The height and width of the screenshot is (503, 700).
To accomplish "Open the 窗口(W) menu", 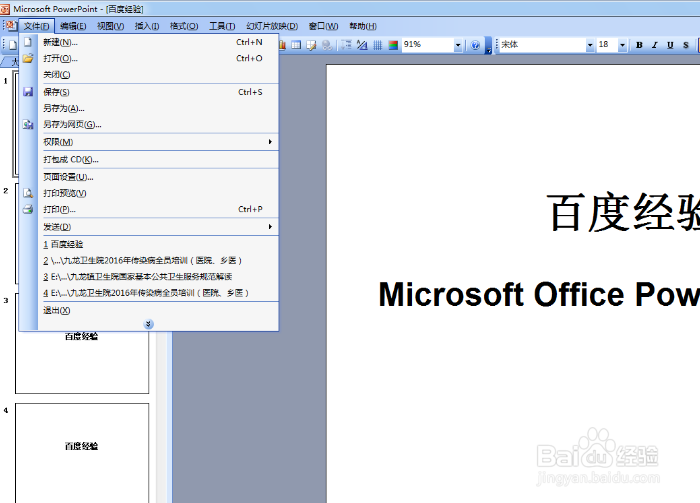I will click(323, 26).
